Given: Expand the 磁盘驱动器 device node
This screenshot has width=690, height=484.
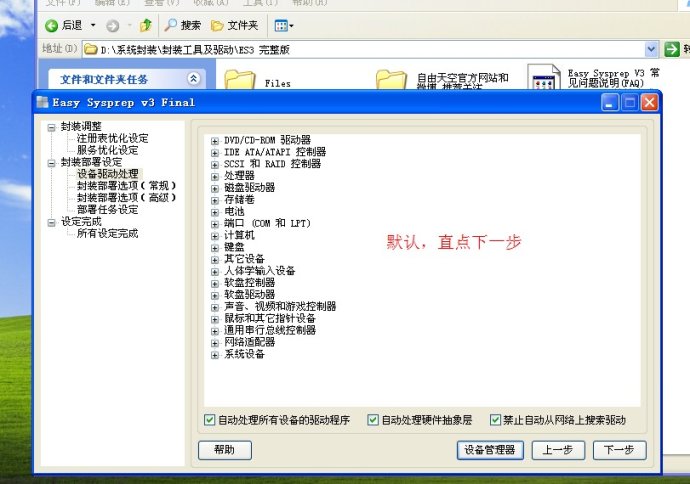Looking at the screenshot, I should (215, 188).
